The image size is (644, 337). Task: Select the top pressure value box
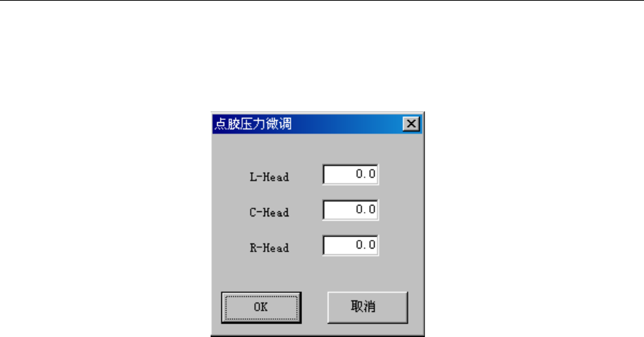(x=351, y=174)
